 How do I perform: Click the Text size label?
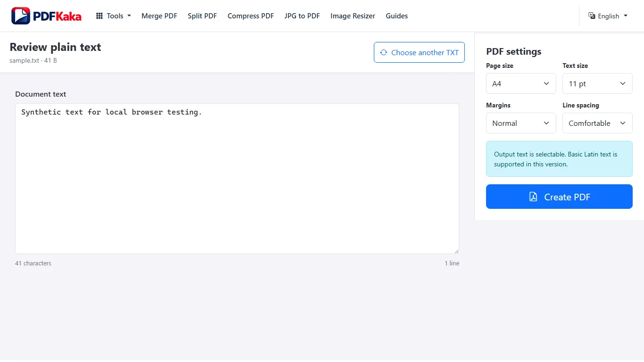[x=575, y=66]
